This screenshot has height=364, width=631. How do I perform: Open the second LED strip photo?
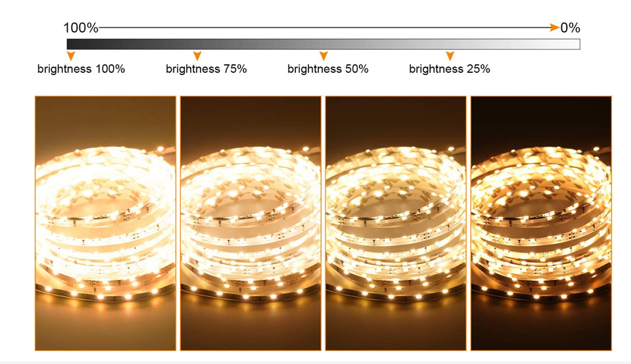[x=250, y=223]
